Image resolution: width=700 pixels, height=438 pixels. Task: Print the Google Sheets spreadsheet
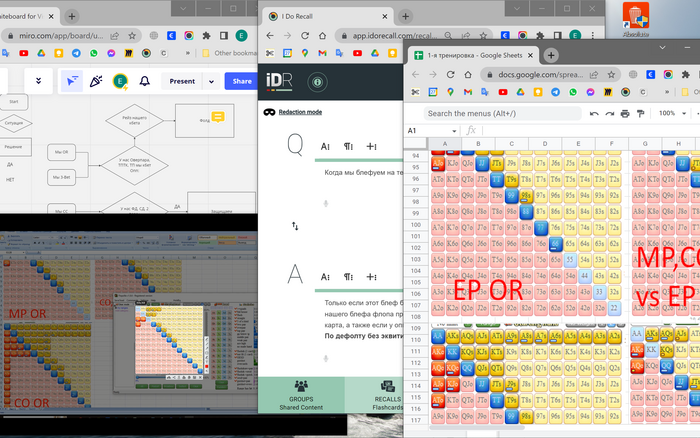pos(625,114)
